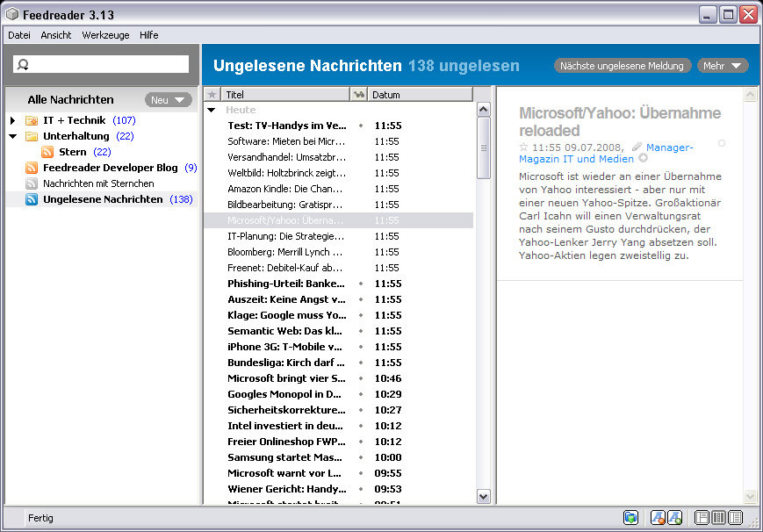Open the Mehr dropdown
The width and height of the screenshot is (763, 532).
(x=723, y=66)
